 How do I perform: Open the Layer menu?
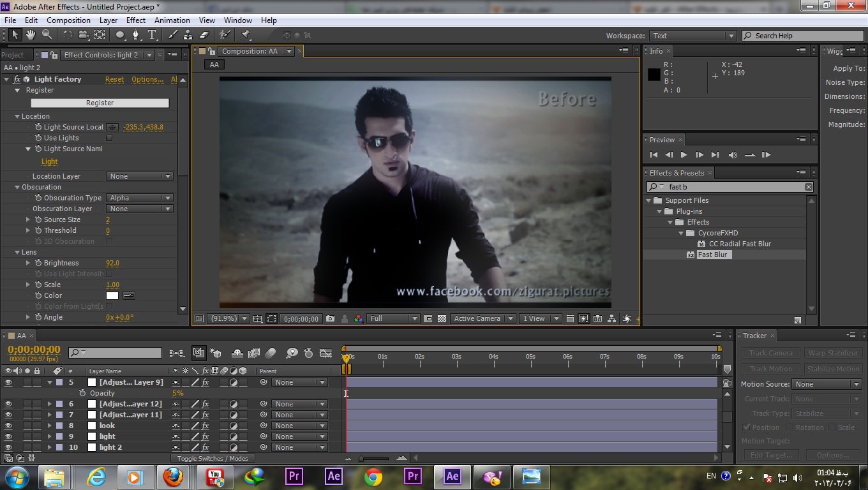tap(108, 20)
